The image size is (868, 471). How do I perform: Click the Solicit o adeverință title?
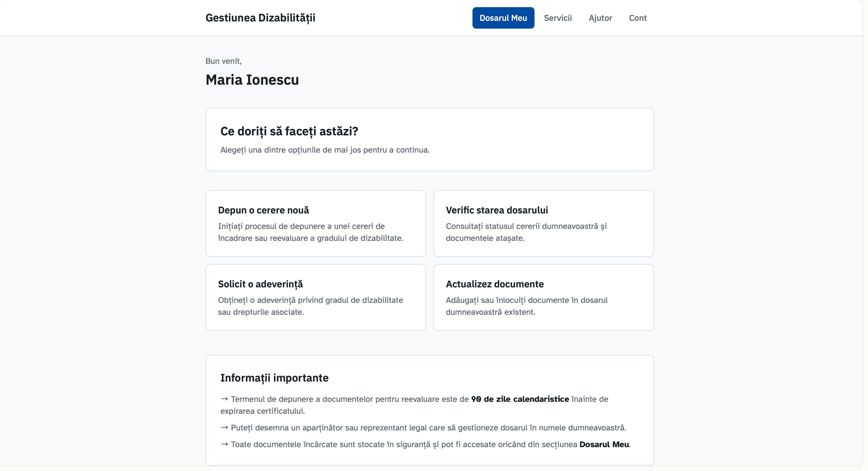point(260,284)
